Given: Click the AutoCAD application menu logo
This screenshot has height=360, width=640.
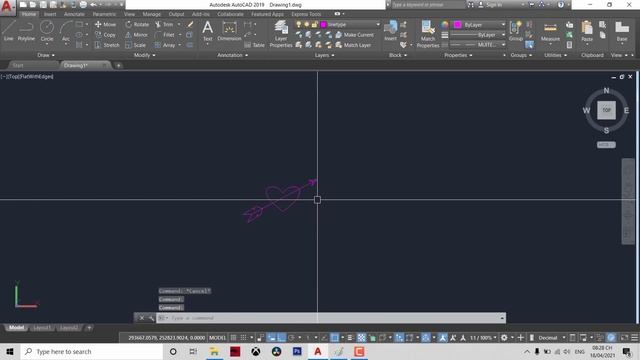Looking at the screenshot, I should point(7,7).
